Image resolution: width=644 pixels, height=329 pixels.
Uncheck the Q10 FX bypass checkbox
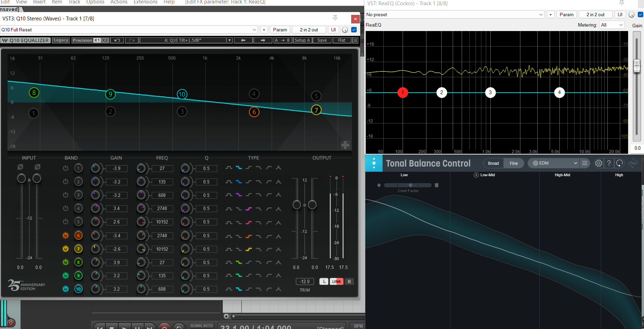pyautogui.click(x=354, y=30)
